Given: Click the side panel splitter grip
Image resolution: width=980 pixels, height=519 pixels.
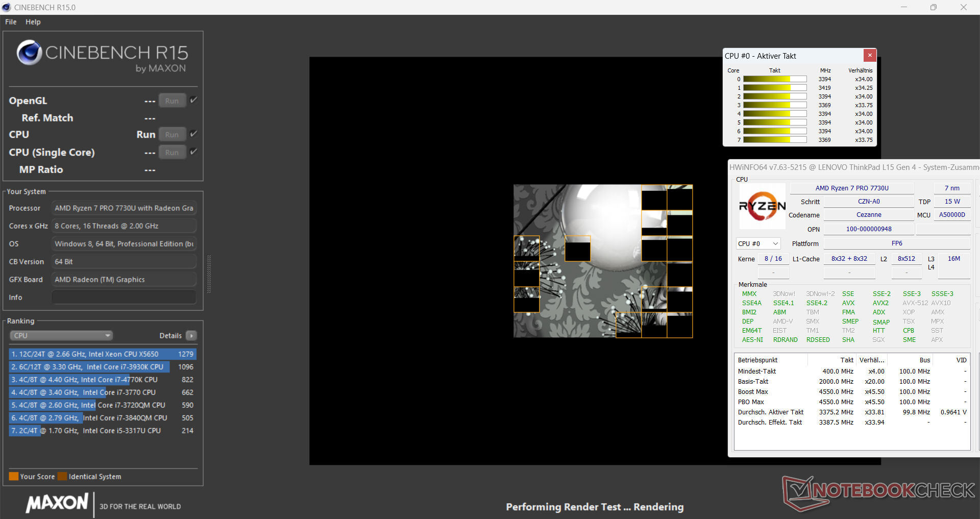Looking at the screenshot, I should tap(208, 274).
